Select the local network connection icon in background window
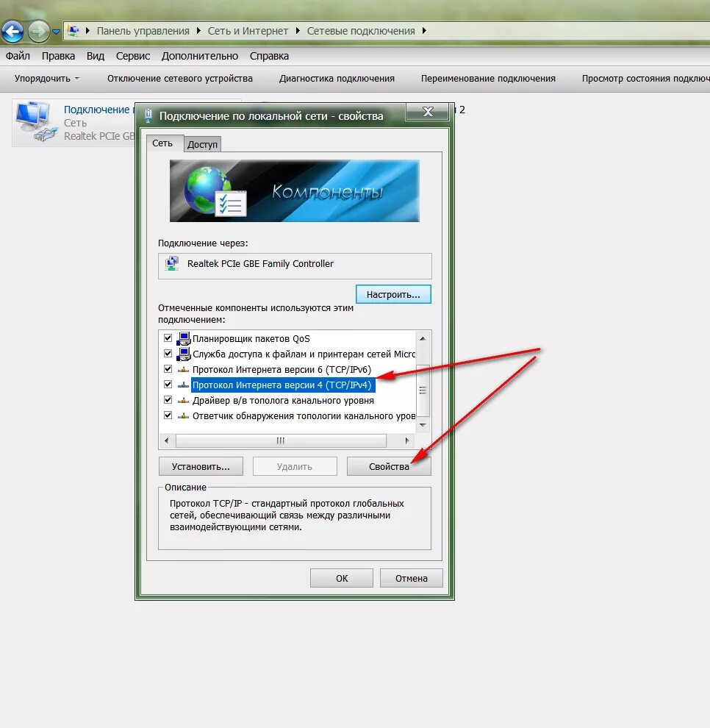This screenshot has width=710, height=728. [36, 121]
